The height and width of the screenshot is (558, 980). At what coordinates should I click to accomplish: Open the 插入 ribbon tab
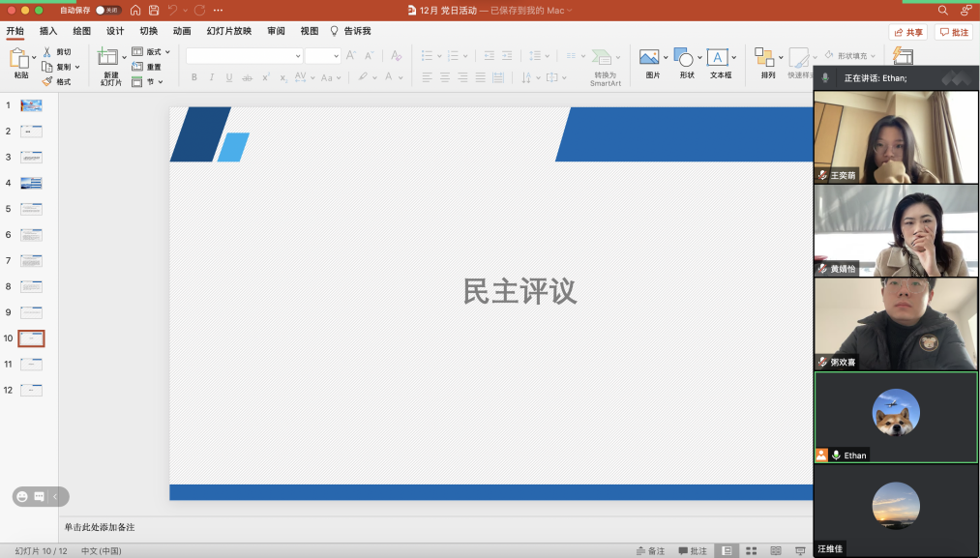48,31
